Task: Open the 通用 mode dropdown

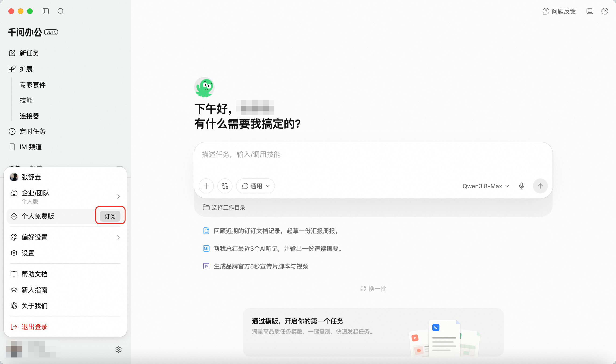Action: 255,186
